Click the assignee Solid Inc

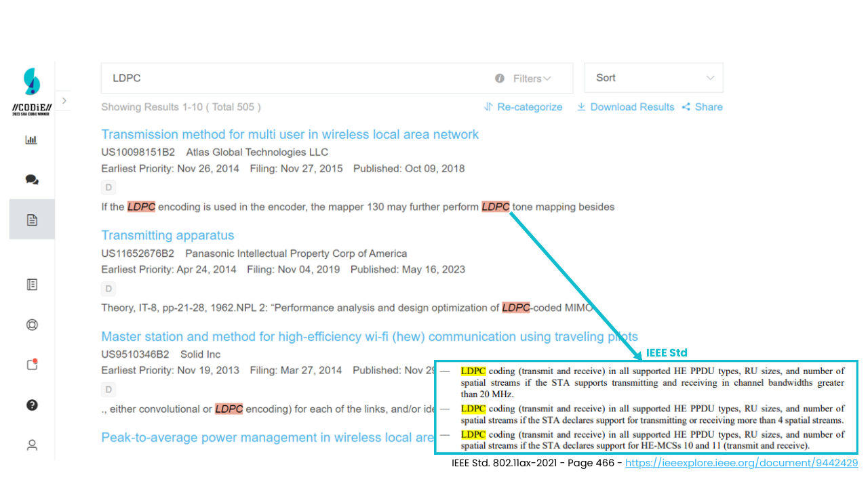pyautogui.click(x=201, y=354)
